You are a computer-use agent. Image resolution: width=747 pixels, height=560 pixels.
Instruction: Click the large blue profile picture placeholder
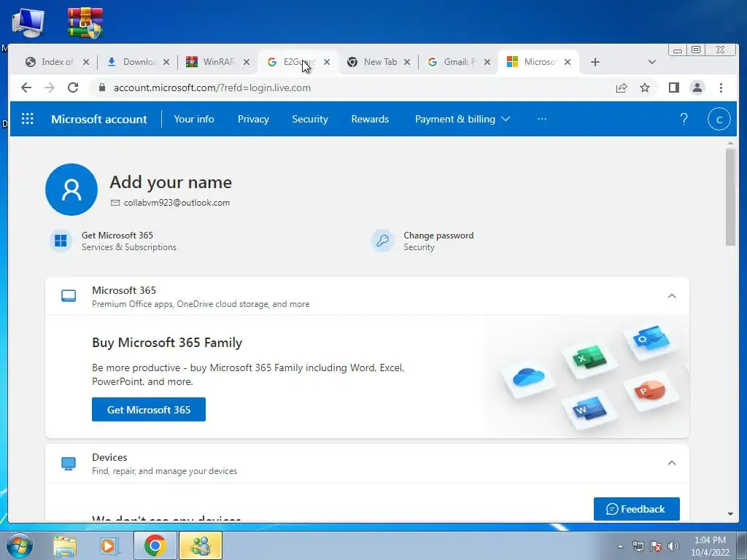[x=71, y=190]
